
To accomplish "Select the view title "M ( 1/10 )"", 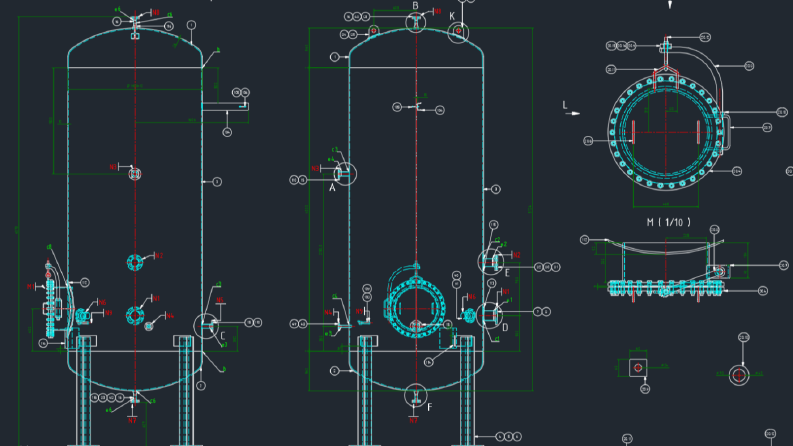I will [x=669, y=222].
